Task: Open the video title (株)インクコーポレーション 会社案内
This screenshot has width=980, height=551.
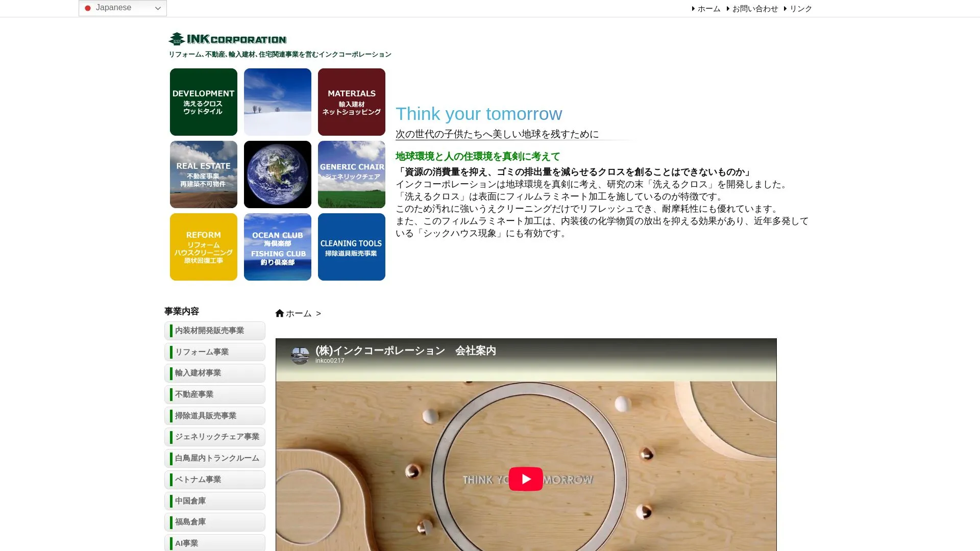Action: [406, 350]
